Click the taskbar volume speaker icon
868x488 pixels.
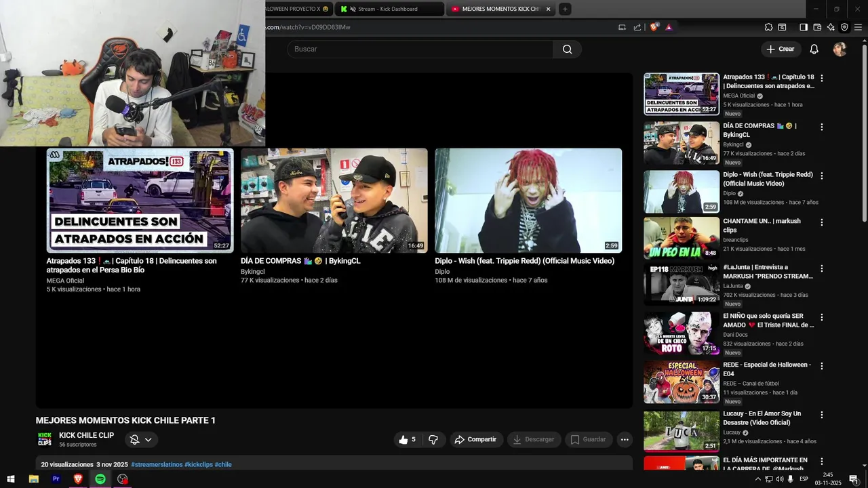tap(779, 479)
